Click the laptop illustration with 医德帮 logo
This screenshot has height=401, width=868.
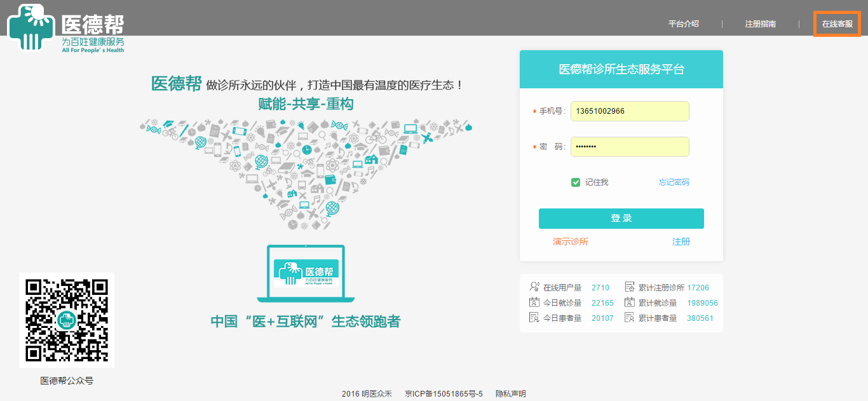click(x=305, y=274)
